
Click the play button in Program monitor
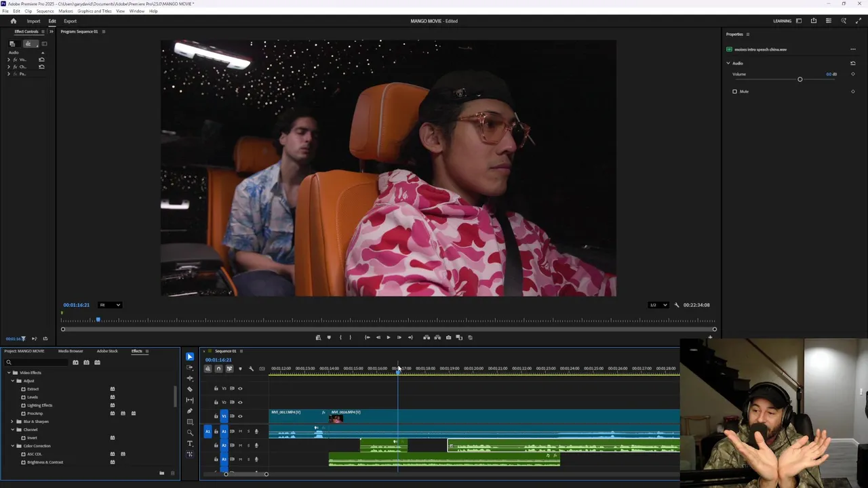tap(389, 338)
